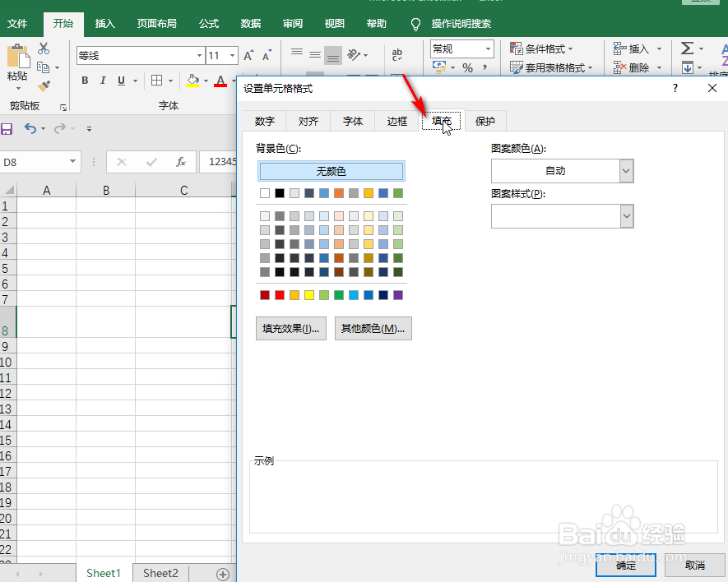The width and height of the screenshot is (728, 582).
Task: Open Customize Quick Access Toolbar dropdown
Action: tap(89, 128)
